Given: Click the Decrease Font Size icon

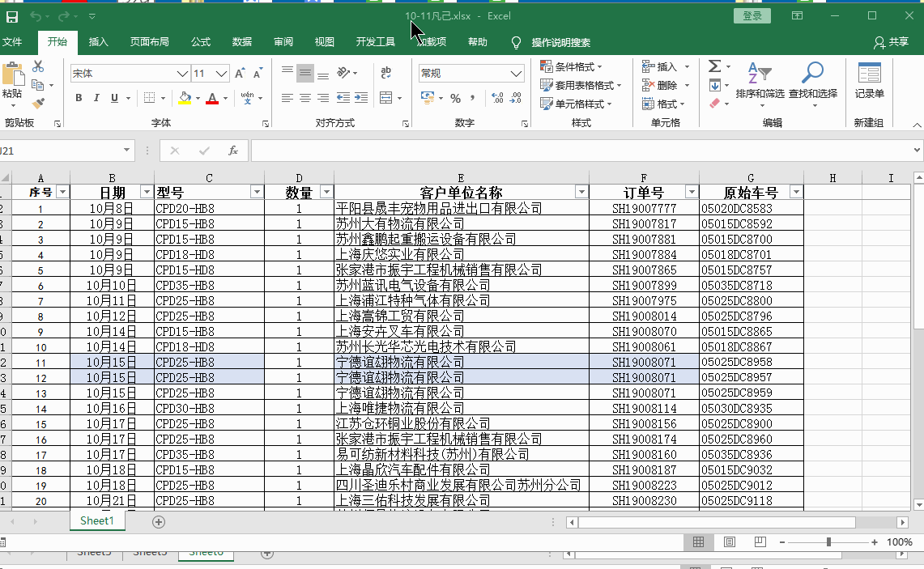Looking at the screenshot, I should pos(258,74).
